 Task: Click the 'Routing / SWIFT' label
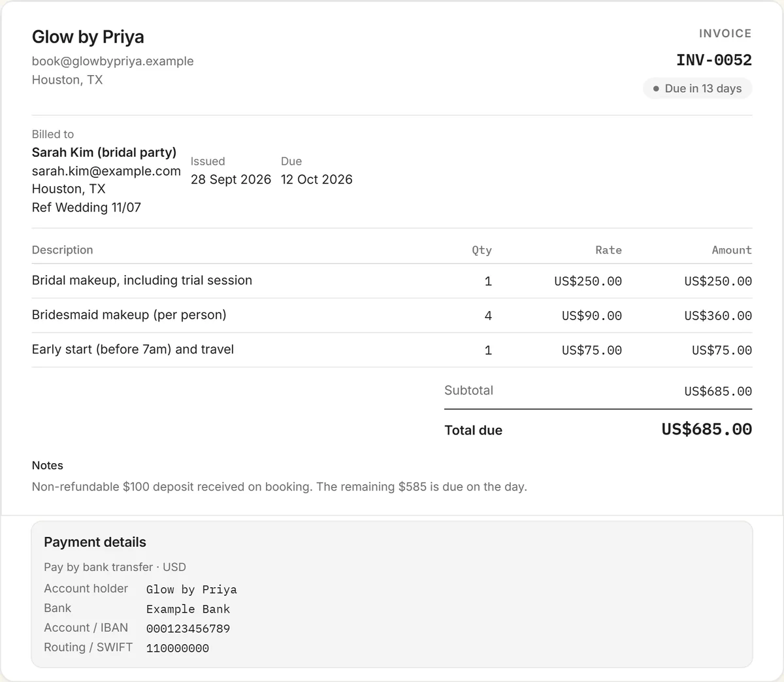tap(88, 647)
